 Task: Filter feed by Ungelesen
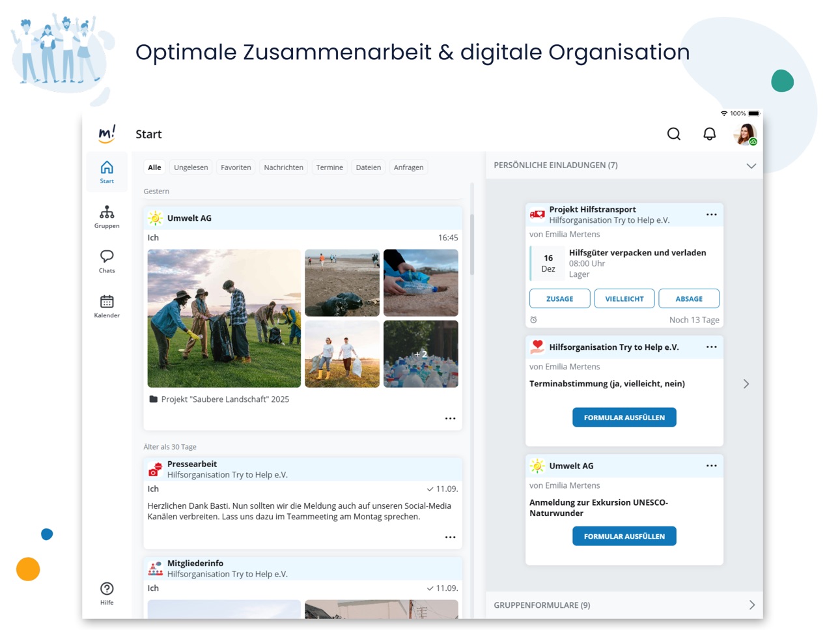point(191,167)
